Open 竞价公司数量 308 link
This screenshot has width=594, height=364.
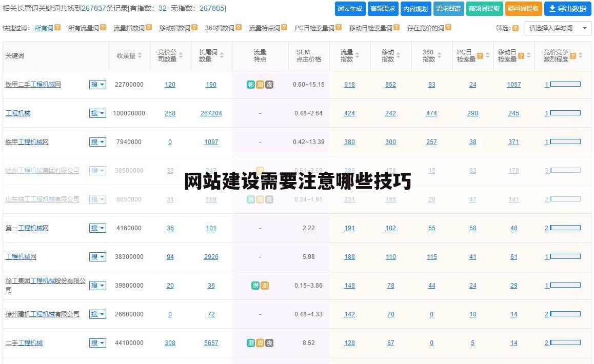click(170, 343)
